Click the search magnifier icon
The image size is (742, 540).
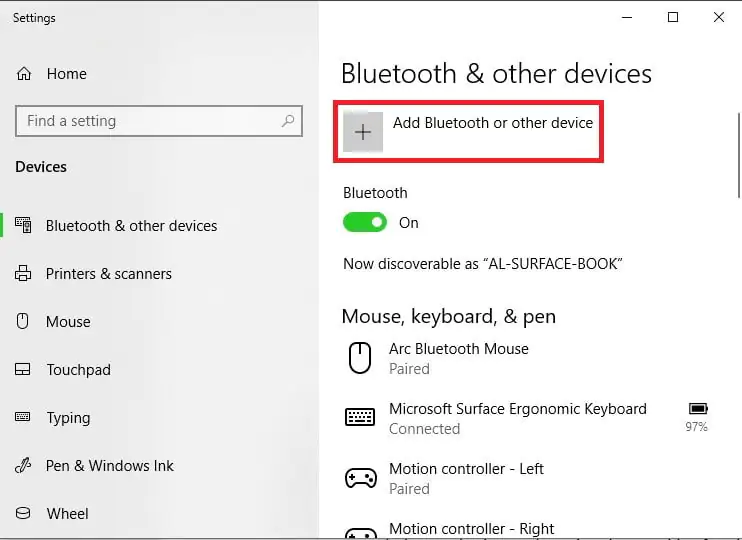pos(288,121)
